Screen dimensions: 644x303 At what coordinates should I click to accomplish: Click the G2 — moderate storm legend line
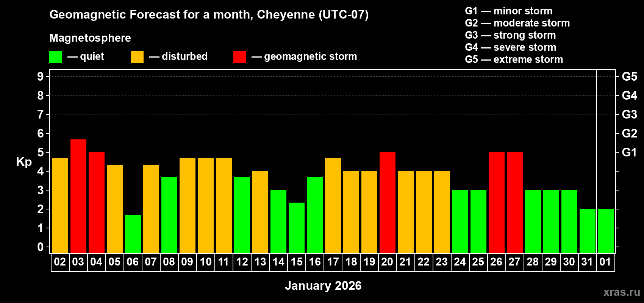[x=517, y=23]
